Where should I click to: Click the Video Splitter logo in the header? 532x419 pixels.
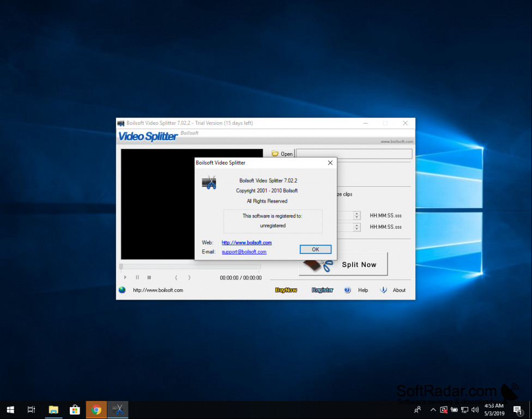click(148, 136)
